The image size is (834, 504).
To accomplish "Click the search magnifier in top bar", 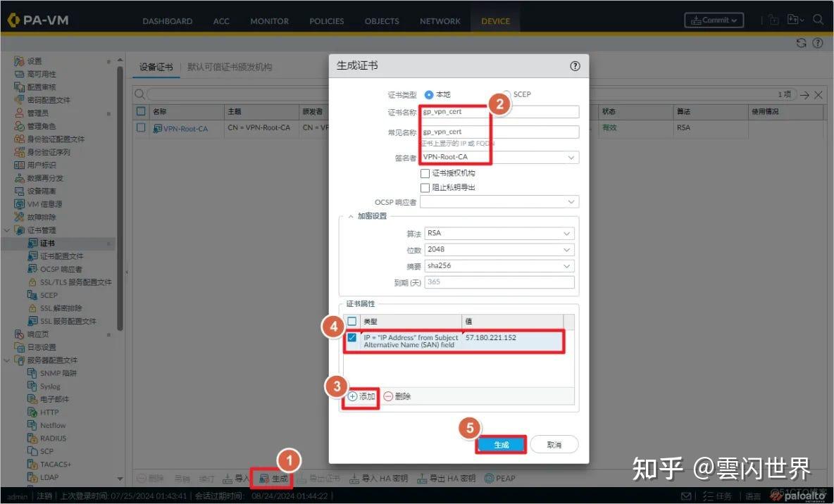I will click(x=817, y=20).
